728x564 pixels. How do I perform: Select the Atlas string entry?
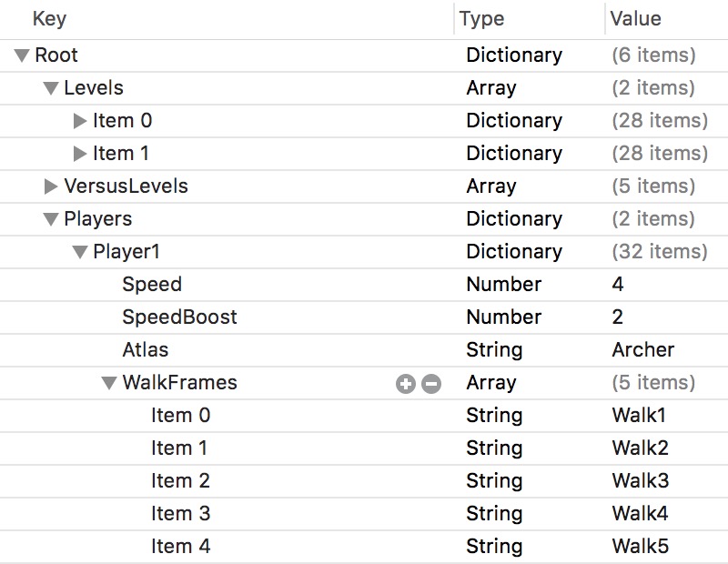click(x=148, y=350)
